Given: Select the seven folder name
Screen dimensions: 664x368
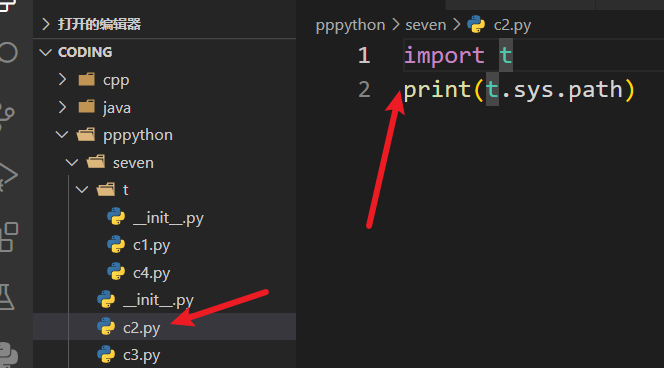Looking at the screenshot, I should pos(133,163).
